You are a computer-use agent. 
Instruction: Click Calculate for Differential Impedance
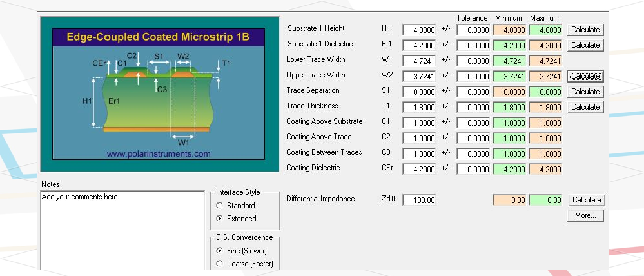coord(587,200)
